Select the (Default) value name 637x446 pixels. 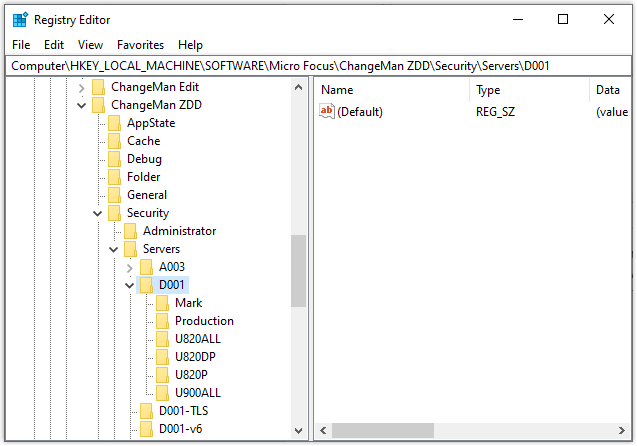click(360, 112)
